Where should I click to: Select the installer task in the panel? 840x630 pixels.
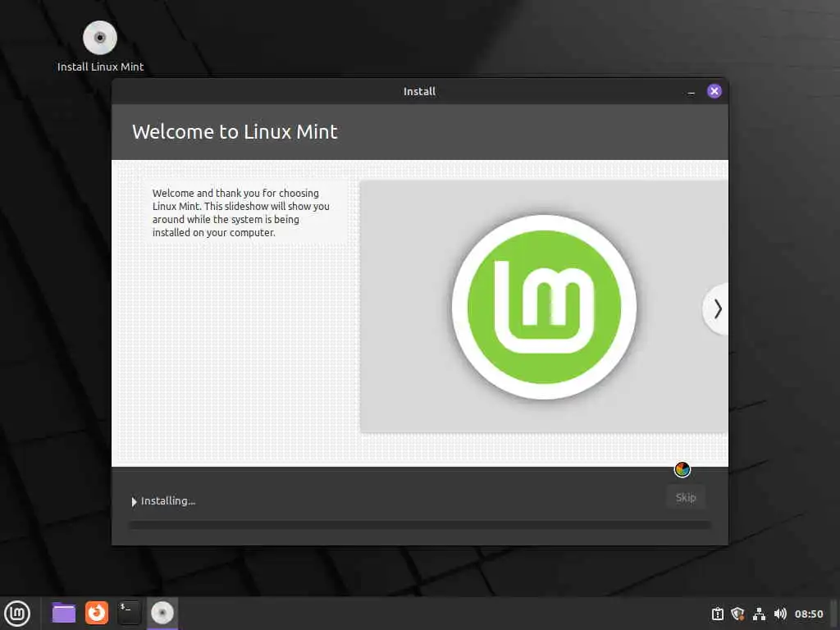click(162, 613)
